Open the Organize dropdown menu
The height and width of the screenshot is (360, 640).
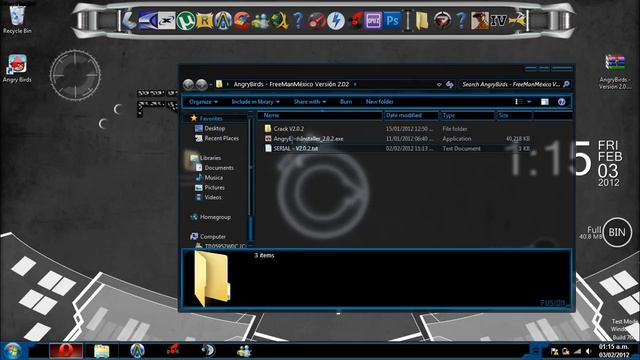pyautogui.click(x=203, y=102)
